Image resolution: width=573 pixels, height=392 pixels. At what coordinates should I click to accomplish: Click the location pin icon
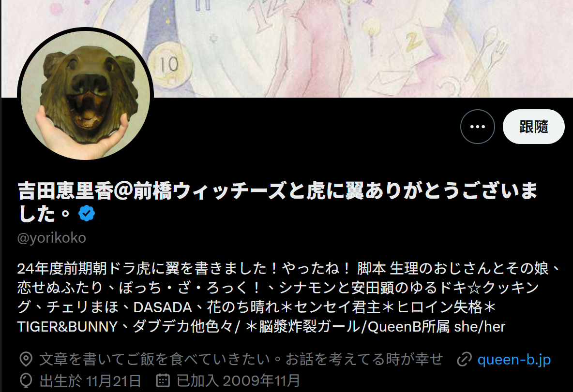[x=26, y=360]
